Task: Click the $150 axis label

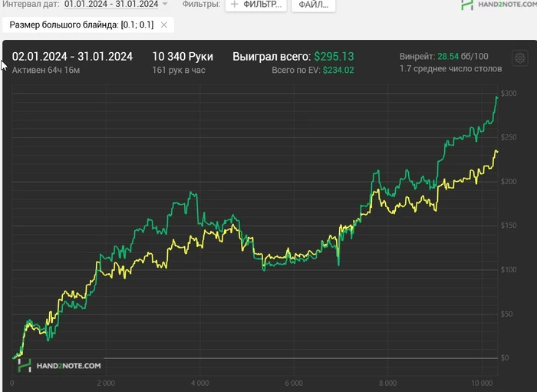Action: coord(509,226)
